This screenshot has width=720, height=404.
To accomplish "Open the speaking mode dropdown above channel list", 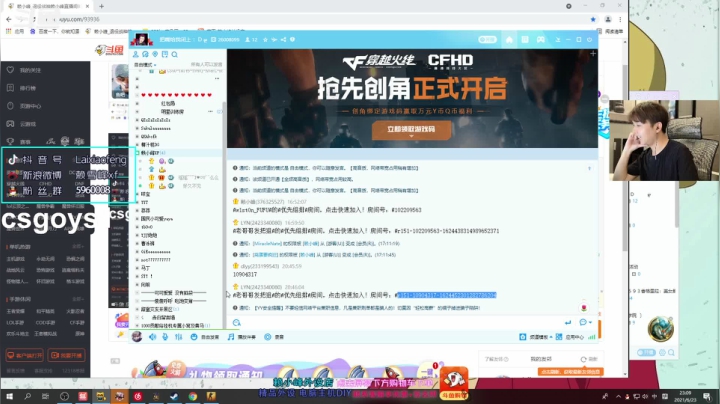I will click(145, 65).
